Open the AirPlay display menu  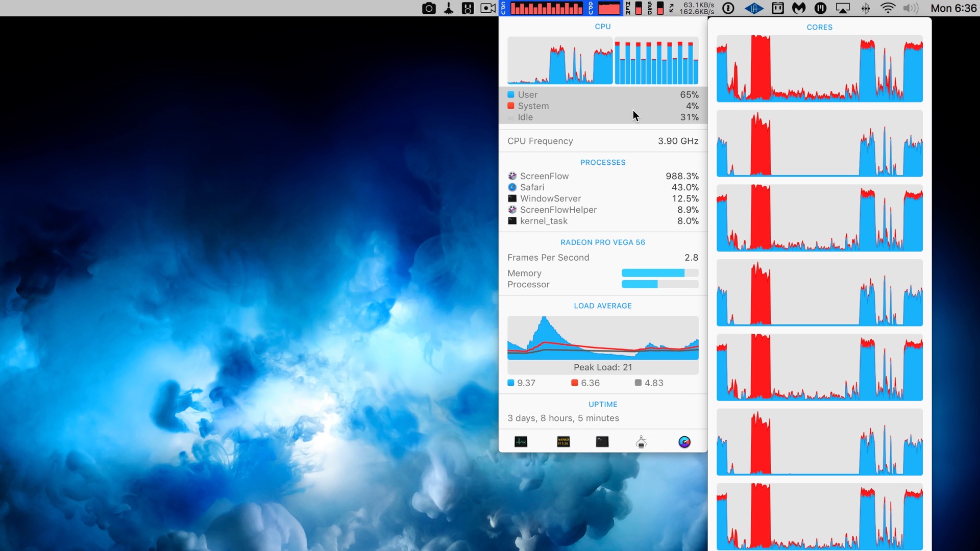843,8
